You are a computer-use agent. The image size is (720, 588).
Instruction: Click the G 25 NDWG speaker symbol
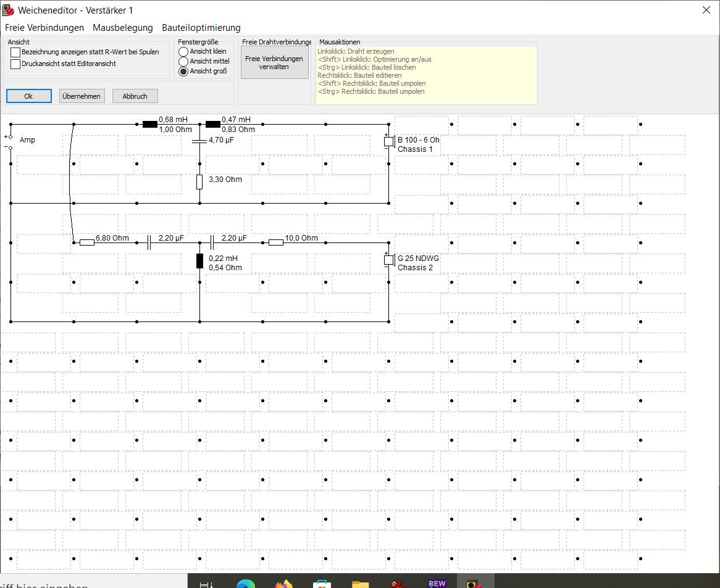coord(390,260)
